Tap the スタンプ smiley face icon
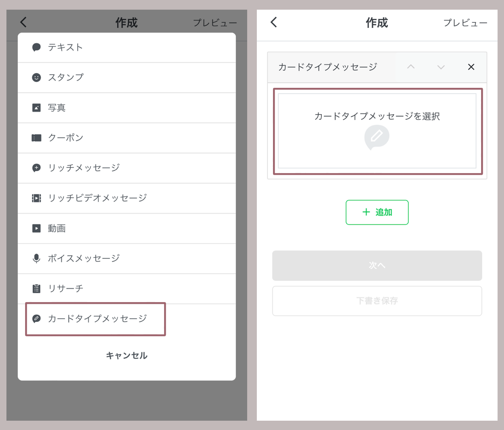The height and width of the screenshot is (430, 504). [x=37, y=77]
